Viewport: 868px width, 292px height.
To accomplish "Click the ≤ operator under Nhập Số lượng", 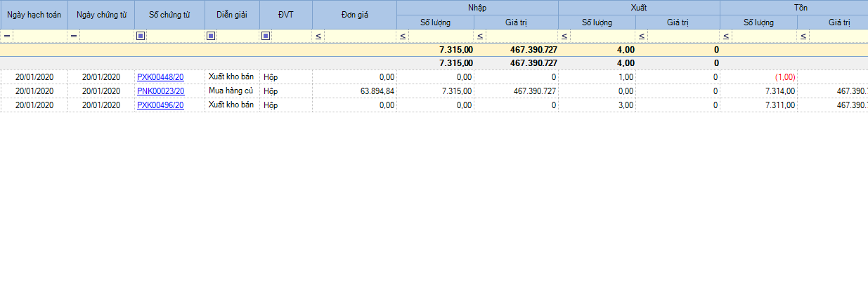I will (x=403, y=36).
